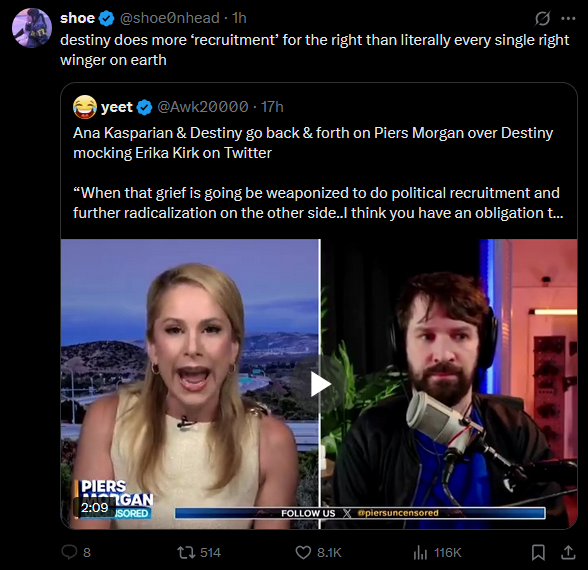Expand the three-dot more options menu
Viewport: 588px width, 570px height.
(568, 18)
